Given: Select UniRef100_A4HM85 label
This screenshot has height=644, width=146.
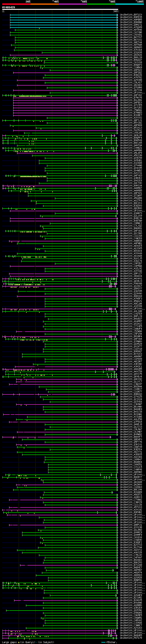Looking at the screenshot, I should 131,191.
